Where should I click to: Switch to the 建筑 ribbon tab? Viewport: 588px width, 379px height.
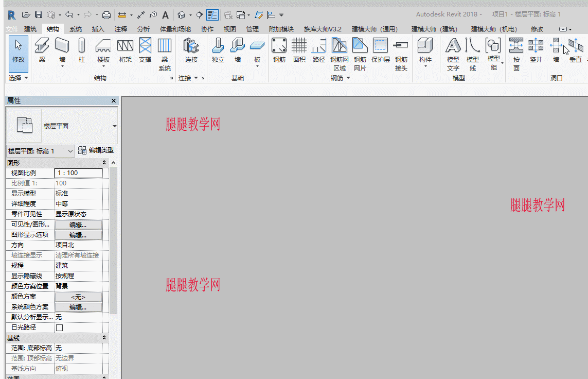pos(30,29)
